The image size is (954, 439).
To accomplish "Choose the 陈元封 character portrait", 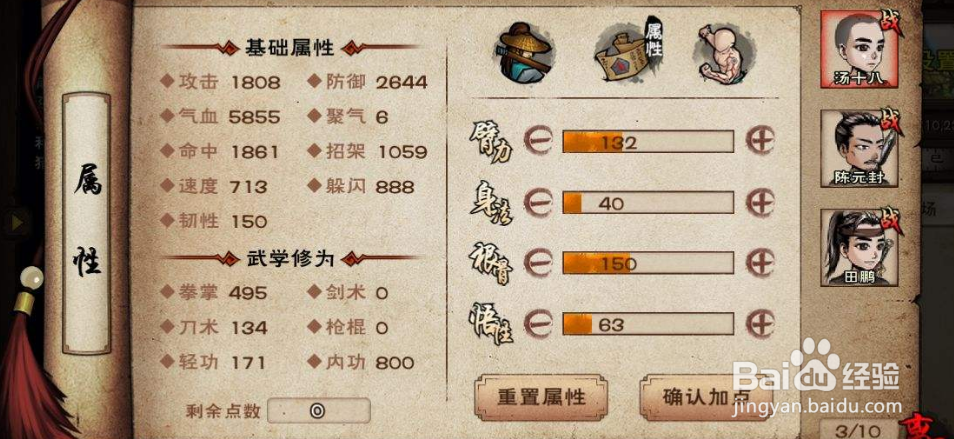I will (859, 148).
